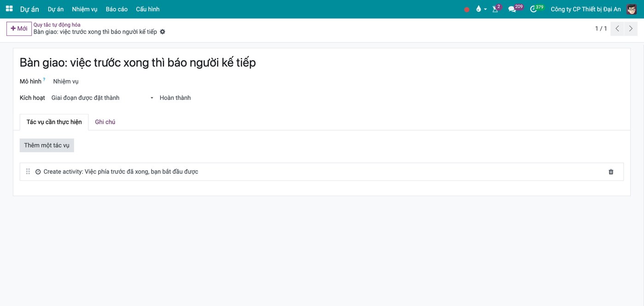Click the gear icon beside the record title

click(x=162, y=32)
